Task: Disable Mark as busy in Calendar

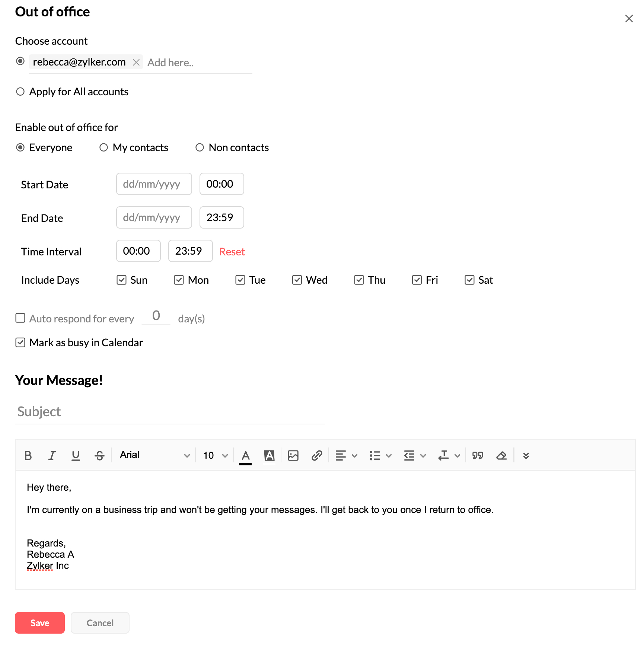Action: click(x=20, y=342)
